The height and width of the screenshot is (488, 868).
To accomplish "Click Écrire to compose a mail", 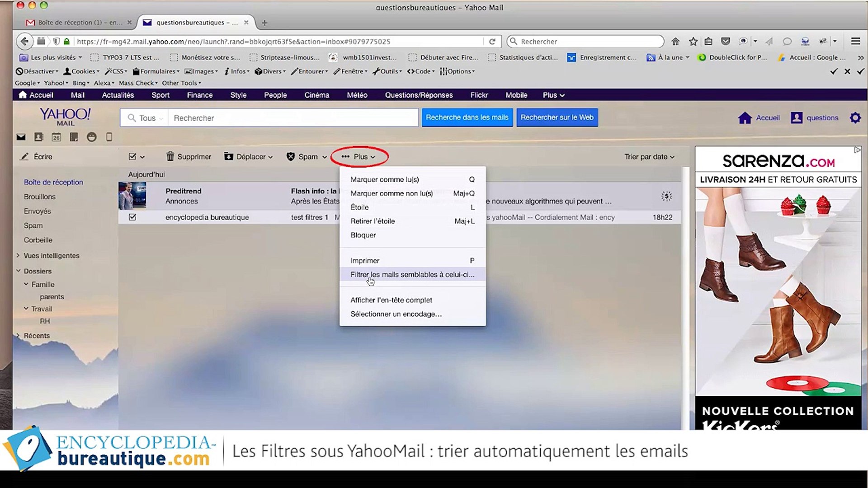I will pos(37,157).
